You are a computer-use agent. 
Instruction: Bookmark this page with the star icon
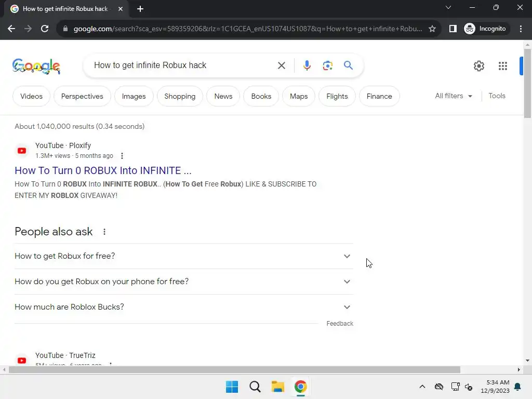432,29
